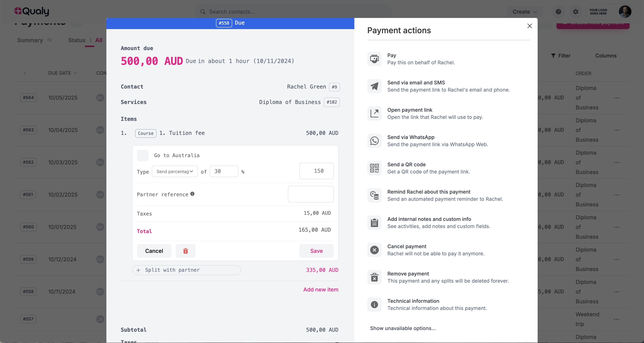Screen dimensions: 644x343
Task: Click Show unavailable options
Action: point(403,328)
